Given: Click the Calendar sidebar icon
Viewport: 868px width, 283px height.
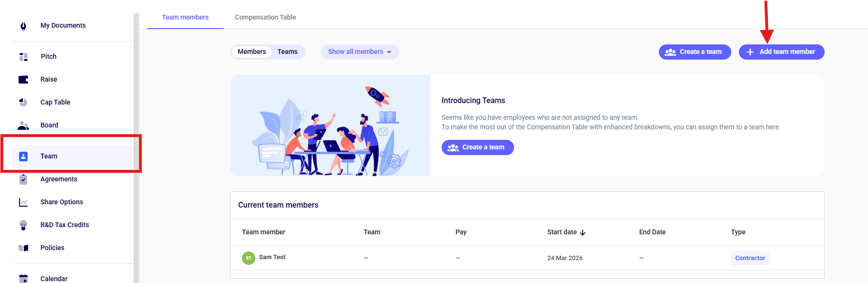Looking at the screenshot, I should click(23, 279).
